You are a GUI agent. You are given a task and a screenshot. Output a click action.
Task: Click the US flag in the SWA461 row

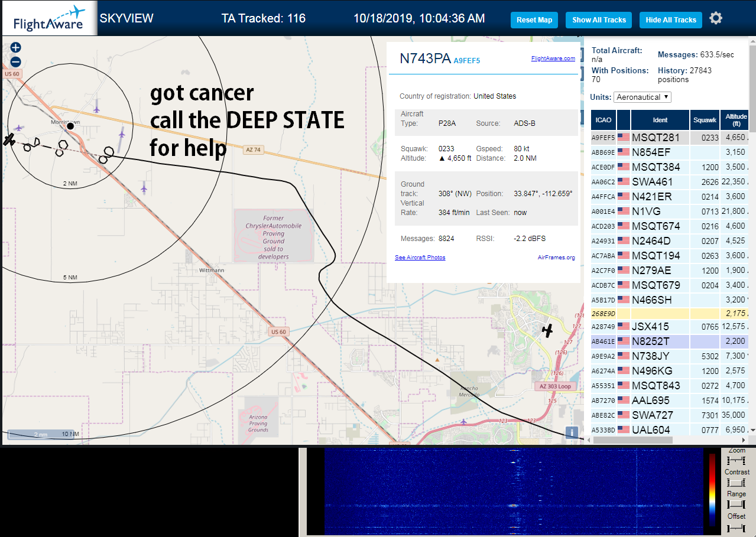(x=624, y=181)
